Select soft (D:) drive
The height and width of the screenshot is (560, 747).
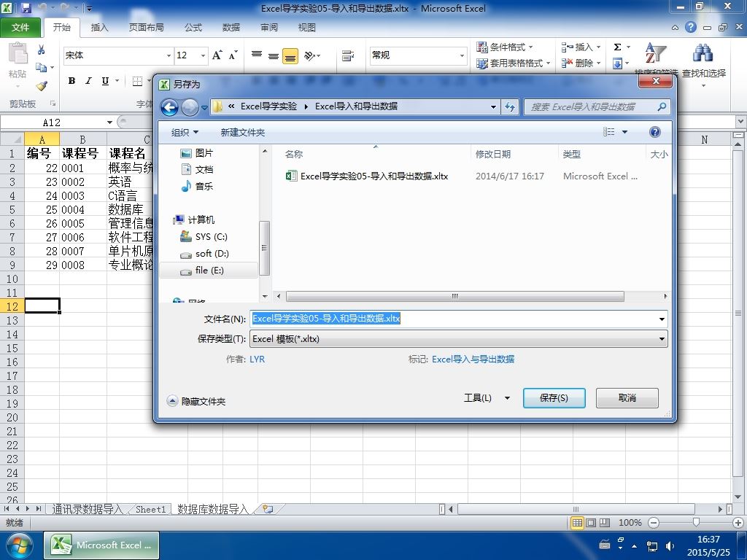[x=205, y=253]
